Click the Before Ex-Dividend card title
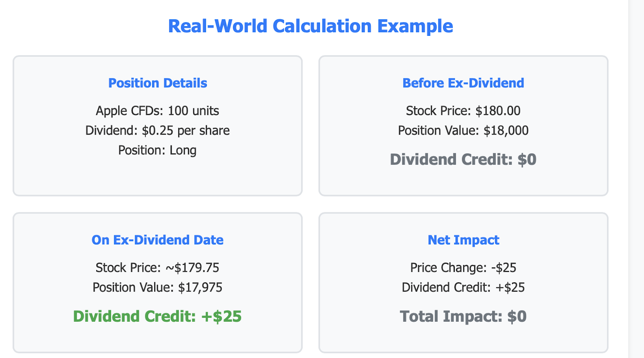 click(463, 83)
